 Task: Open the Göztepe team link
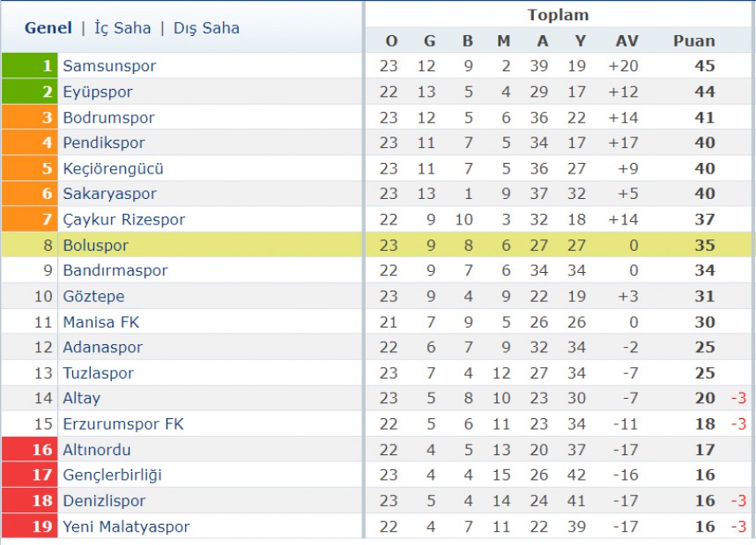(x=93, y=296)
